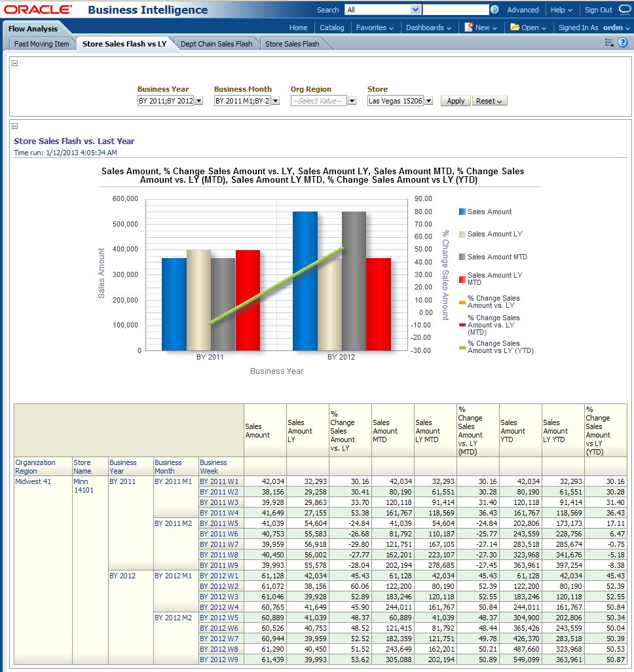Open the Page Options icon menu

click(609, 43)
